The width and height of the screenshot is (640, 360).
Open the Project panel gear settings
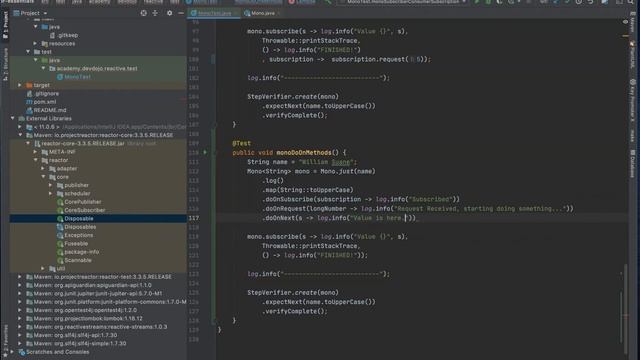[x=169, y=13]
